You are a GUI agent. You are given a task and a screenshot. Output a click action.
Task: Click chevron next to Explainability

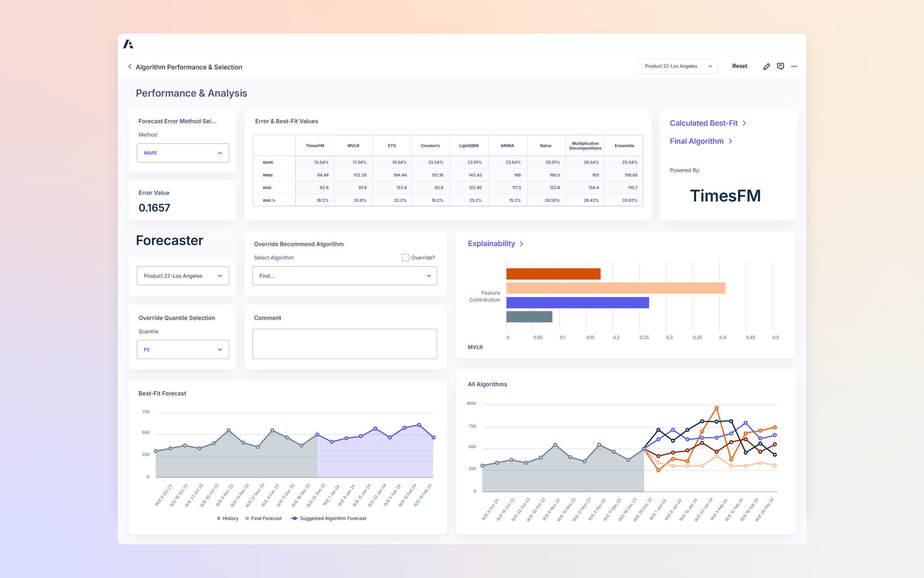[522, 243]
